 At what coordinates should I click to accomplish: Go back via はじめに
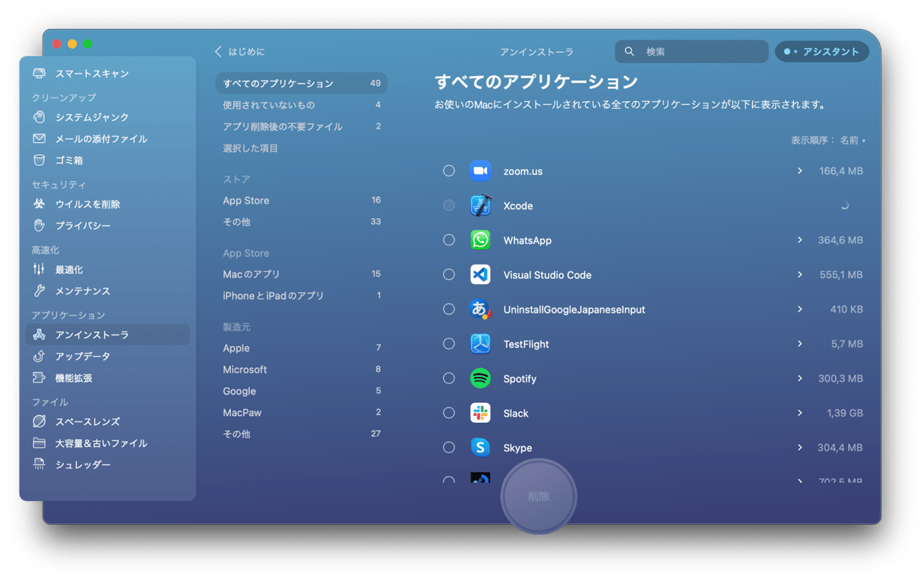[240, 52]
